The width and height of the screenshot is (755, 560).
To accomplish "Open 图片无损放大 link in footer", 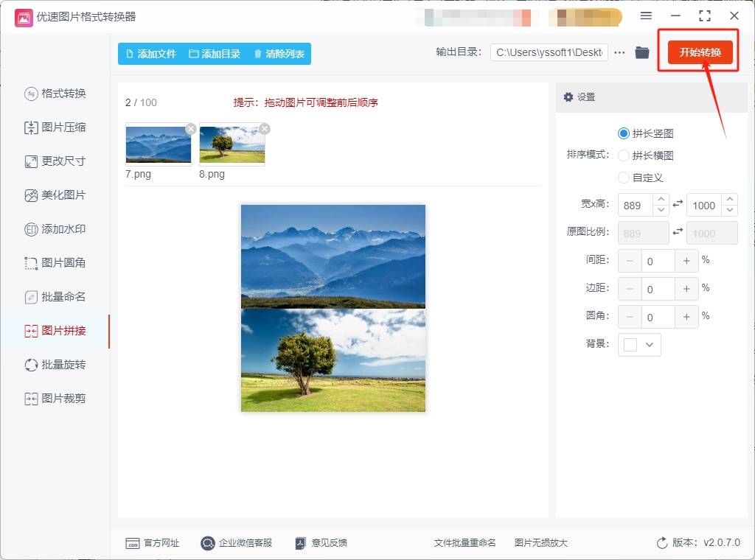I will pyautogui.click(x=540, y=543).
